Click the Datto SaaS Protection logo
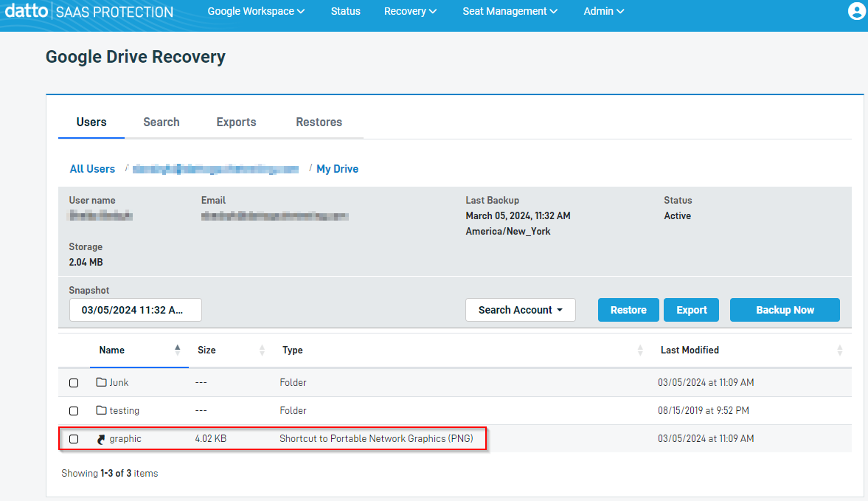The image size is (868, 501). [x=88, y=12]
